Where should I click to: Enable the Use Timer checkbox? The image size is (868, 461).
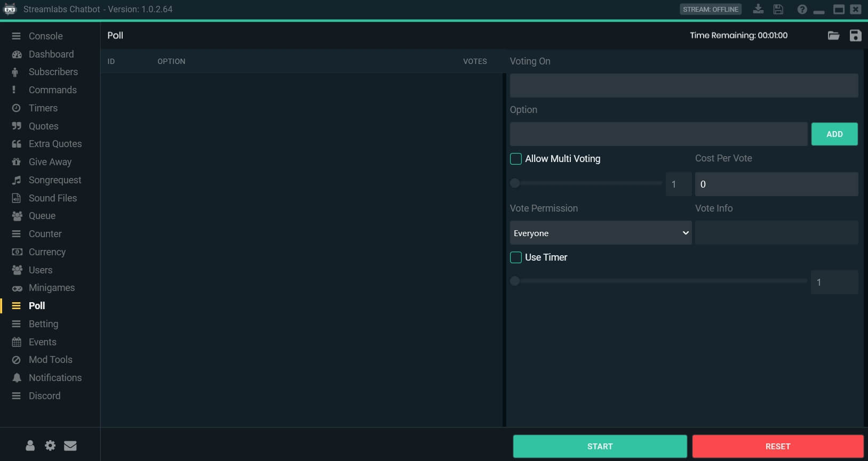(x=516, y=257)
